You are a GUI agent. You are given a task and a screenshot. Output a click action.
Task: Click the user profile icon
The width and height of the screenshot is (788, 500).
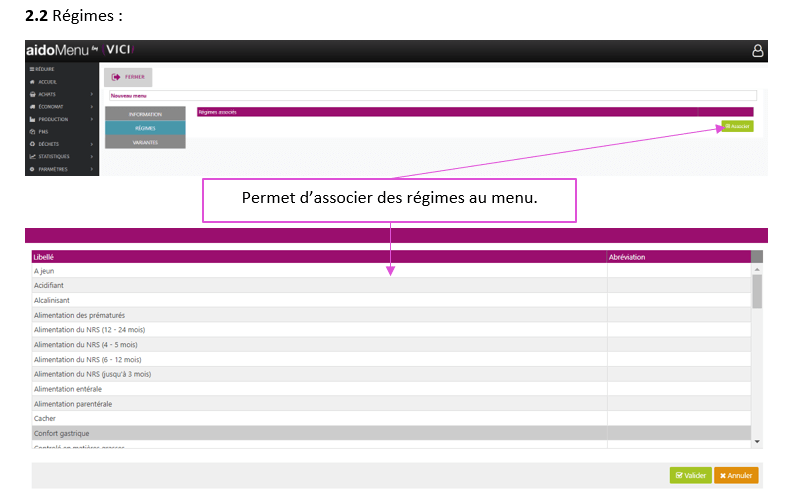[757, 51]
